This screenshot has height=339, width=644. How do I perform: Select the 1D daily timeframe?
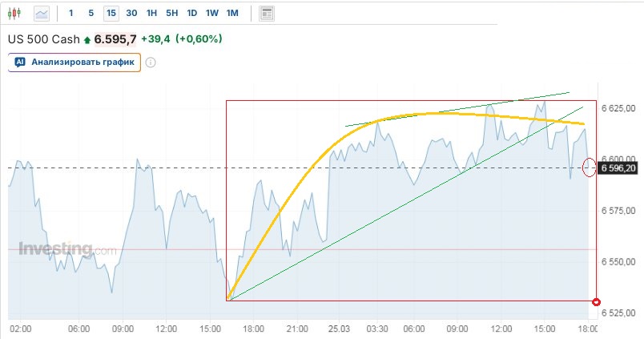point(191,13)
